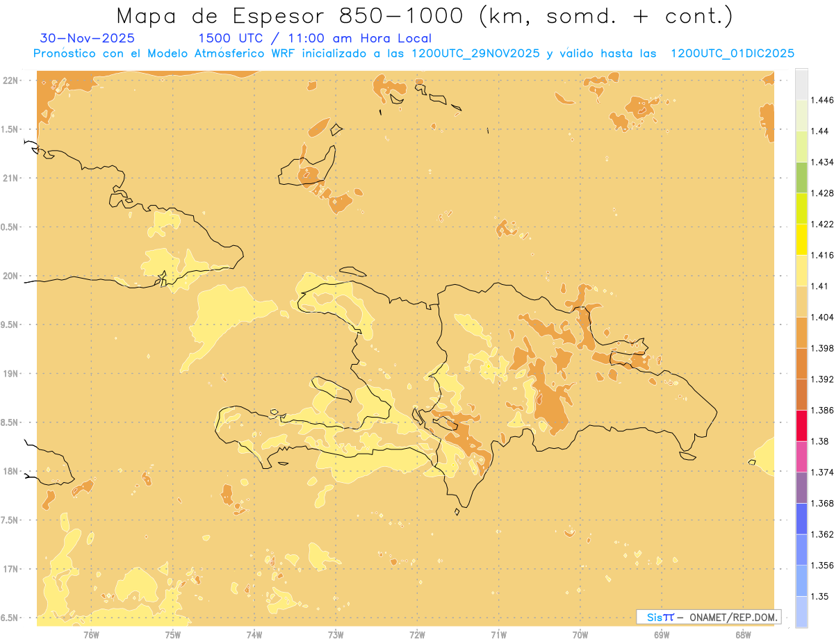
Task: Click the color bar value '1.386'
Action: pos(822,411)
